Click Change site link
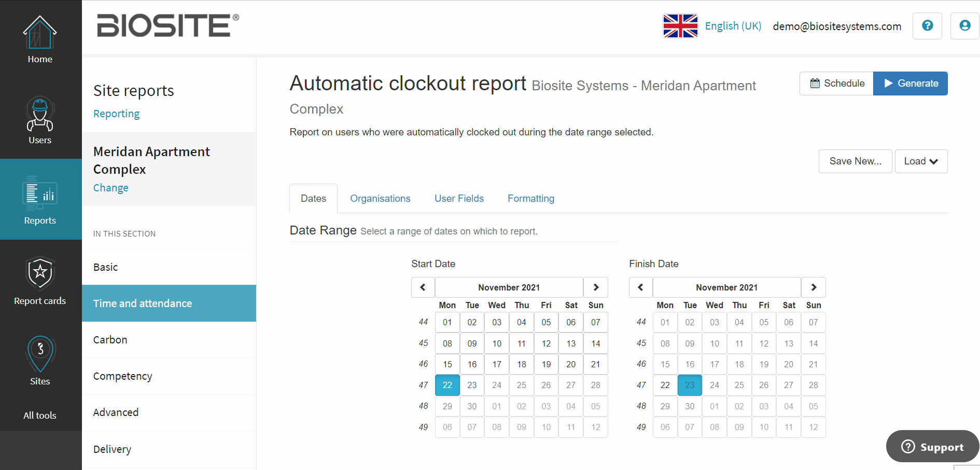 [111, 188]
